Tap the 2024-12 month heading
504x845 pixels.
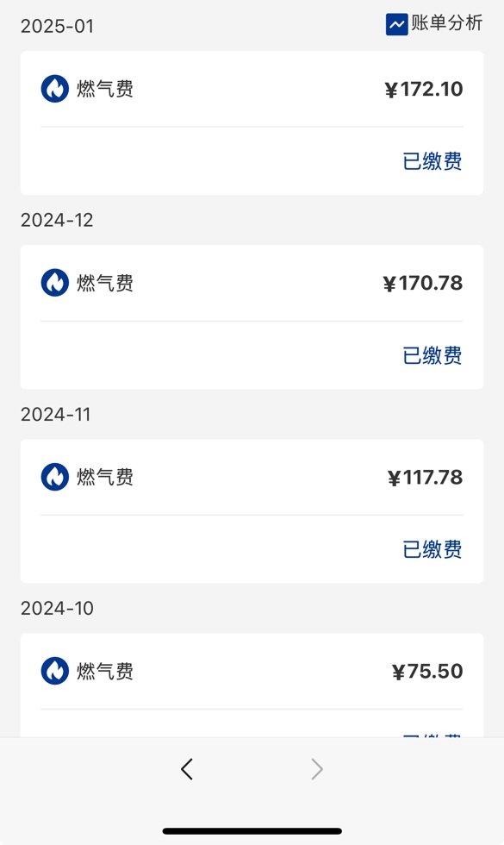(x=57, y=220)
